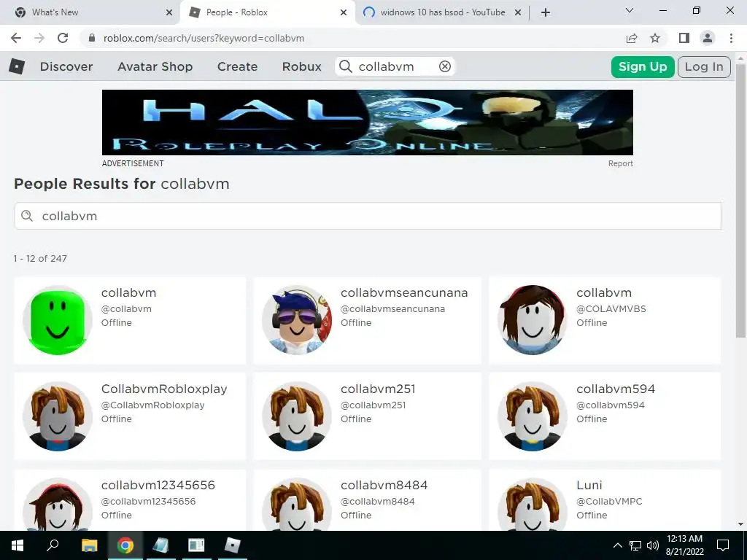This screenshot has height=560, width=747.
Task: Open the Discover menu item
Action: tap(66, 66)
